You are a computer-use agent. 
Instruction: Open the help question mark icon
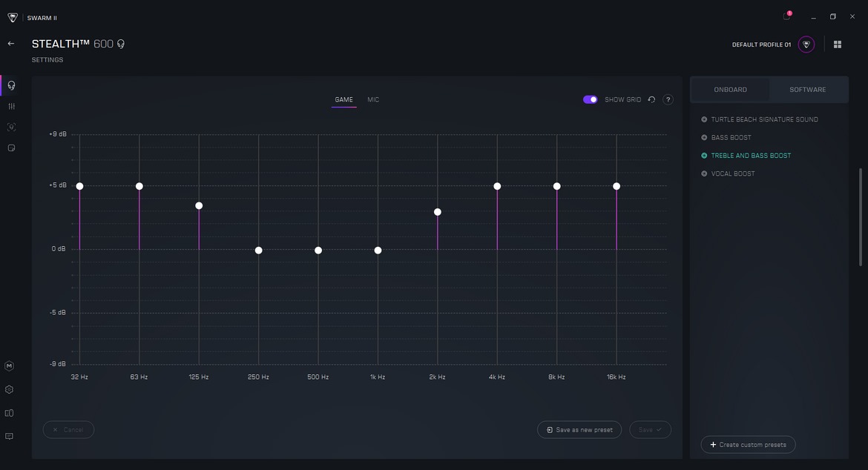coord(668,99)
